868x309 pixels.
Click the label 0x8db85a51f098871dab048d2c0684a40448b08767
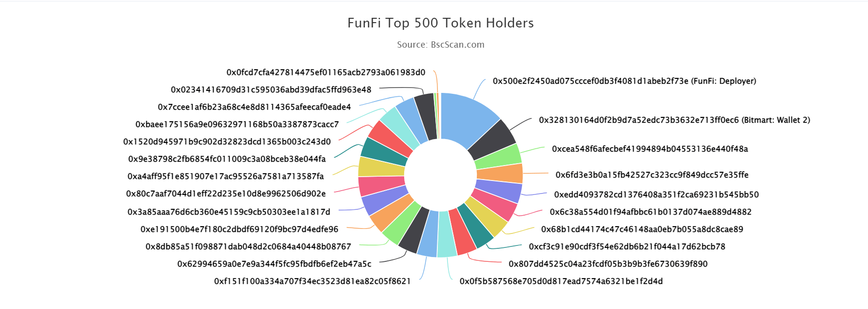248,246
